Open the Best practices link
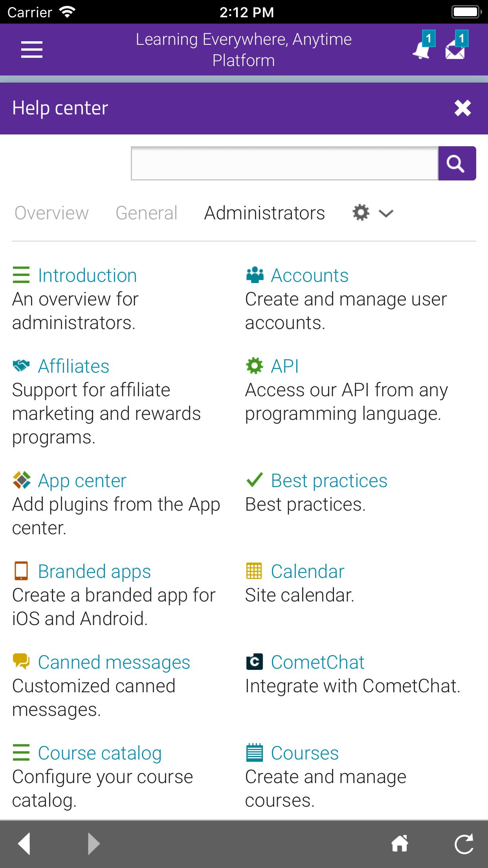 tap(329, 480)
